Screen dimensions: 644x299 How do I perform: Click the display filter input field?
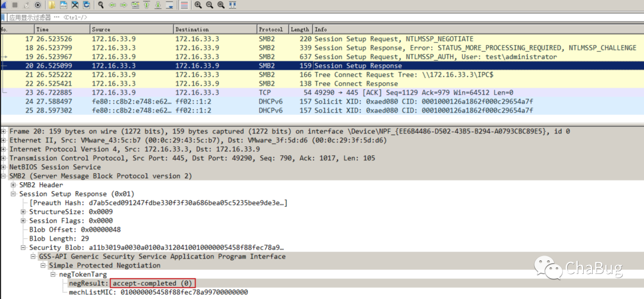click(x=324, y=17)
